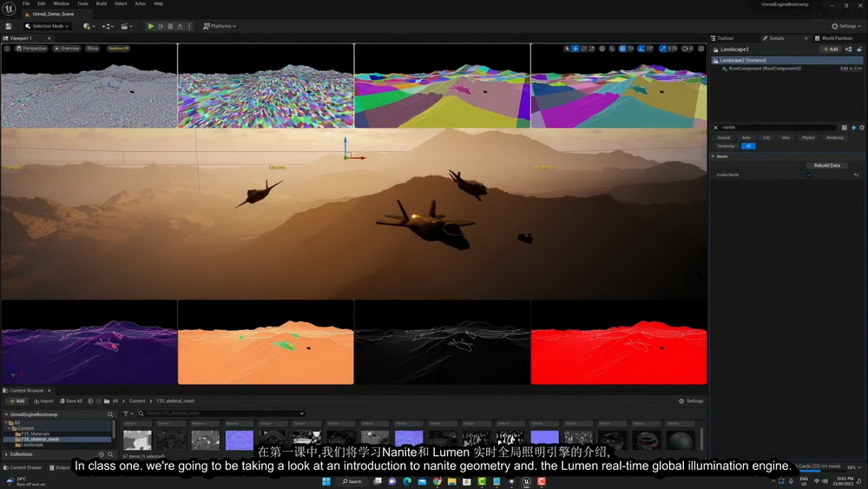Viewport: 868px width, 489px height.
Task: Close the Details tab
Action: 806,38
